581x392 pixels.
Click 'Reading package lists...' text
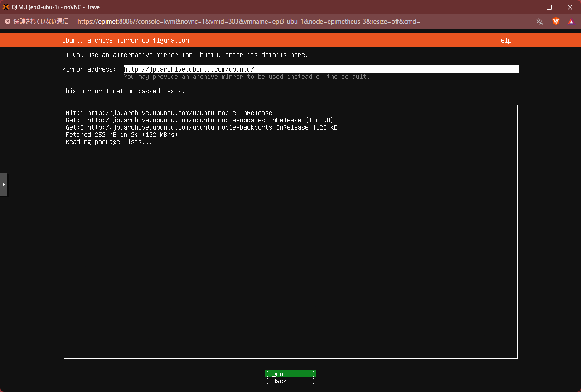coord(109,142)
